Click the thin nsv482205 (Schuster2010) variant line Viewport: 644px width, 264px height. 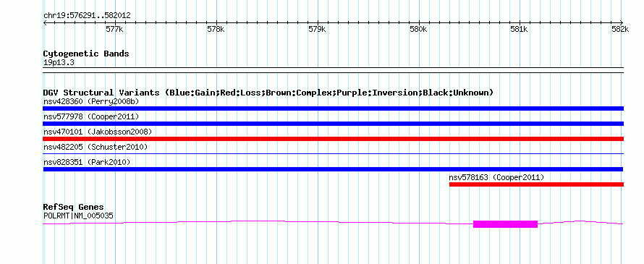(x=333, y=153)
